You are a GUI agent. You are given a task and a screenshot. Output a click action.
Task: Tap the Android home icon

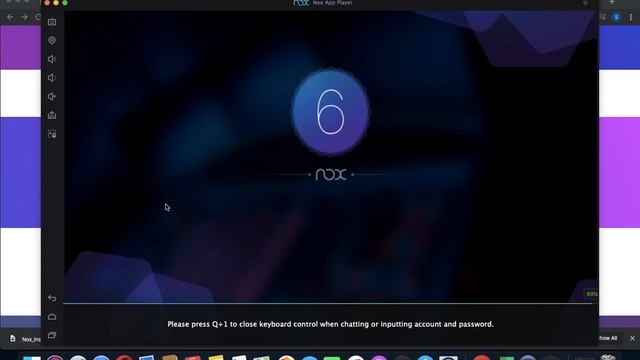pos(52,317)
